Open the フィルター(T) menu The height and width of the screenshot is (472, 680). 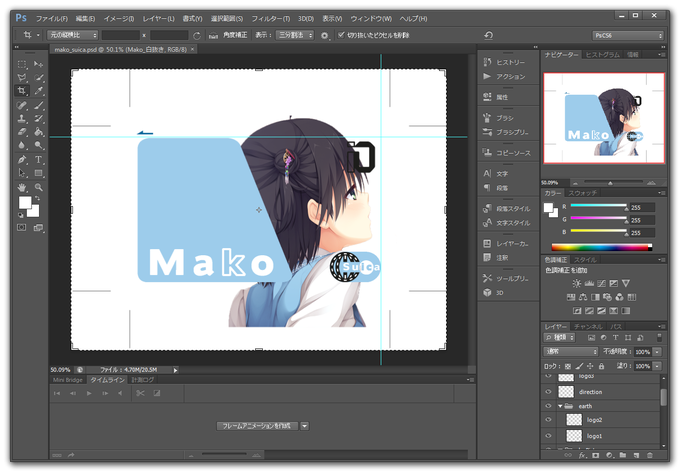pos(271,19)
